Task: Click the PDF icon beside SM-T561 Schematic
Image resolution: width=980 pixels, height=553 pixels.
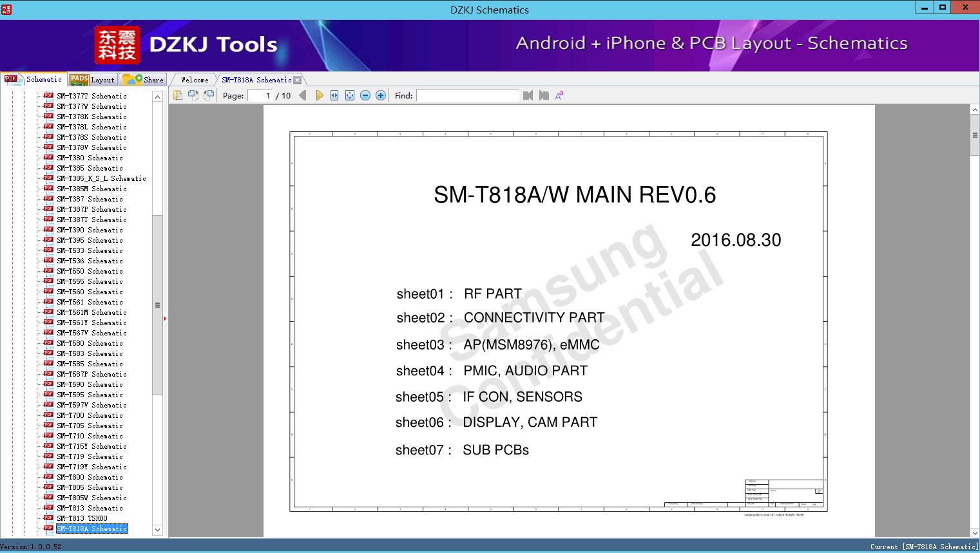Action: pos(48,301)
